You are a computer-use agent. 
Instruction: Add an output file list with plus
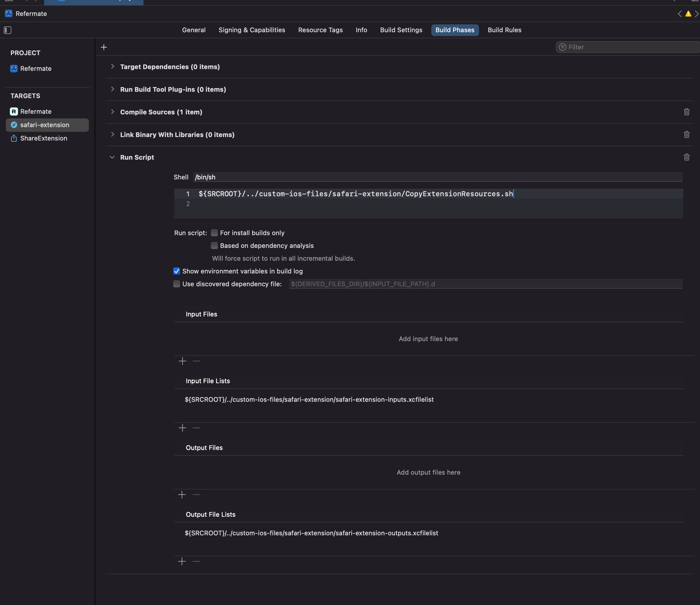pos(182,561)
